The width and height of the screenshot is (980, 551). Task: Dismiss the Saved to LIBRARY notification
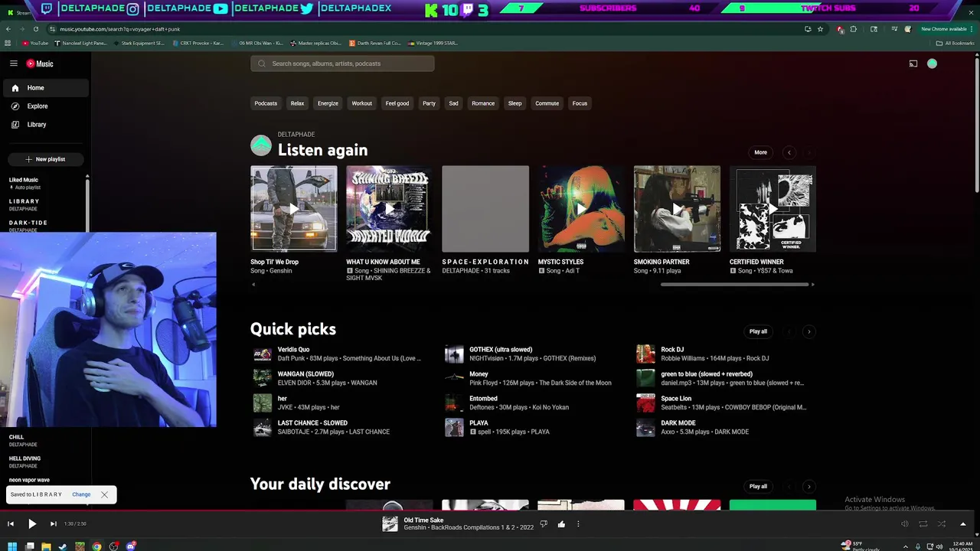tap(104, 494)
